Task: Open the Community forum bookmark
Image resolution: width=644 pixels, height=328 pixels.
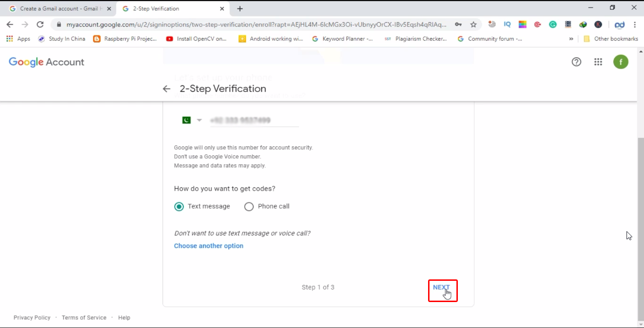Action: click(490, 39)
